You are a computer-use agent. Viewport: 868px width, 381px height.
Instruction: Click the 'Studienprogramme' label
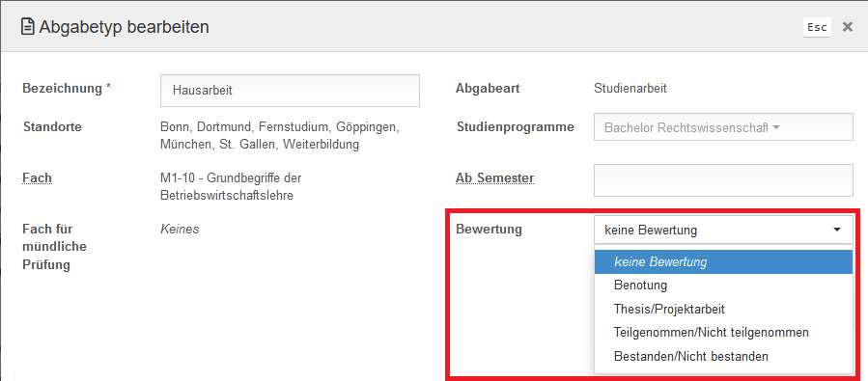pyautogui.click(x=516, y=127)
